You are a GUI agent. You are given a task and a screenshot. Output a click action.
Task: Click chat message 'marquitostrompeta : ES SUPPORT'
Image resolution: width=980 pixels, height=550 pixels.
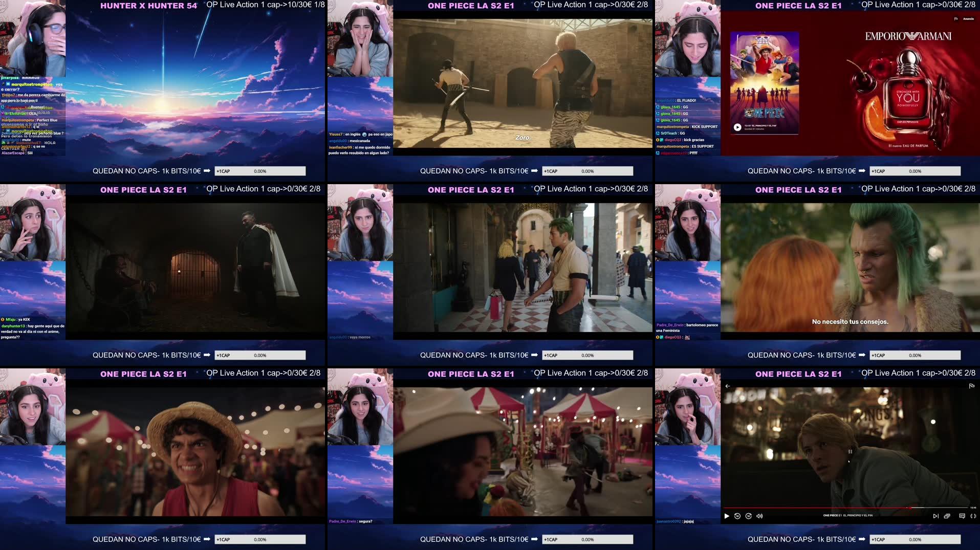pyautogui.click(x=685, y=146)
